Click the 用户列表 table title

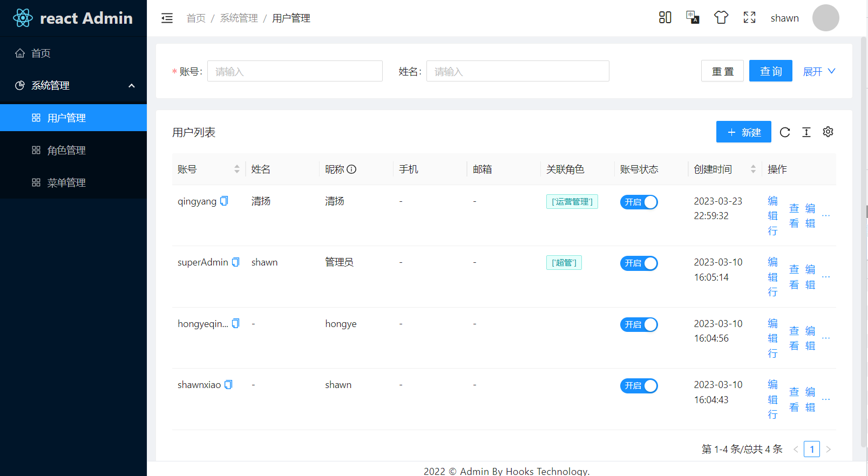coord(194,132)
